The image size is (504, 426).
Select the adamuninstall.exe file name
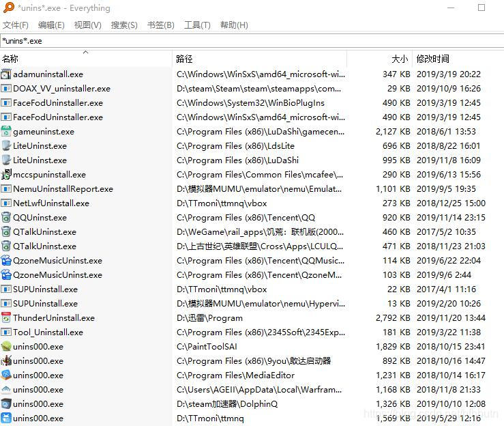[48, 74]
